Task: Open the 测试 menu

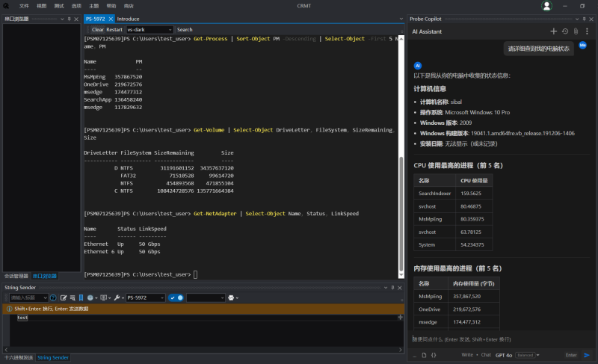Action: (x=59, y=6)
